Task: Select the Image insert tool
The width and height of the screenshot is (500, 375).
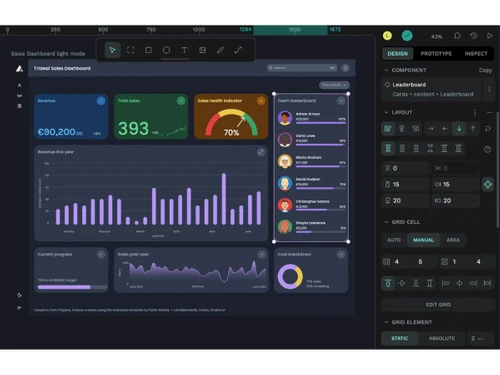Action: pyautogui.click(x=202, y=50)
